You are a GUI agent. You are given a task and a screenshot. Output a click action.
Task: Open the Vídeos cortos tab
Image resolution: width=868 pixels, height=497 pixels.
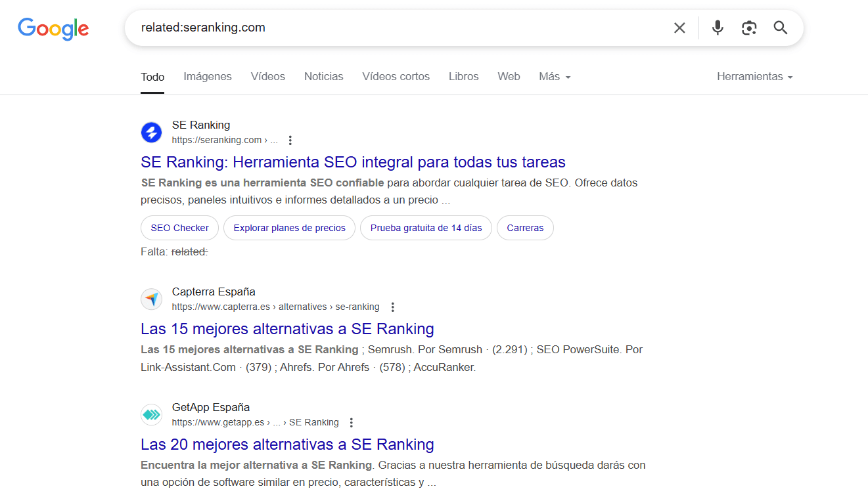point(396,77)
